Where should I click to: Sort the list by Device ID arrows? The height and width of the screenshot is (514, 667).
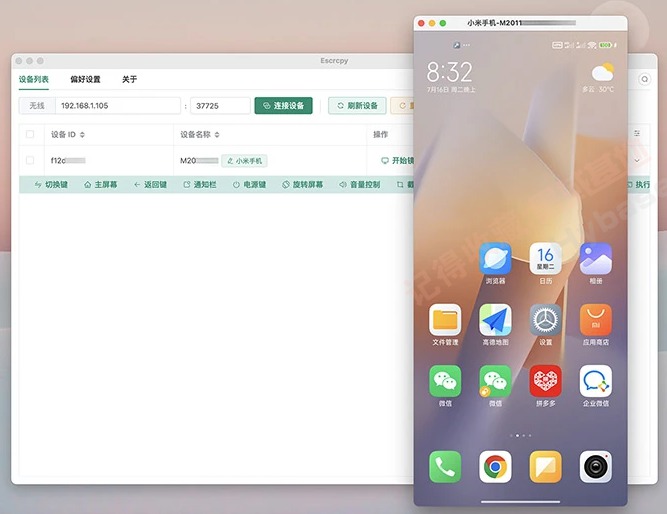click(82, 135)
